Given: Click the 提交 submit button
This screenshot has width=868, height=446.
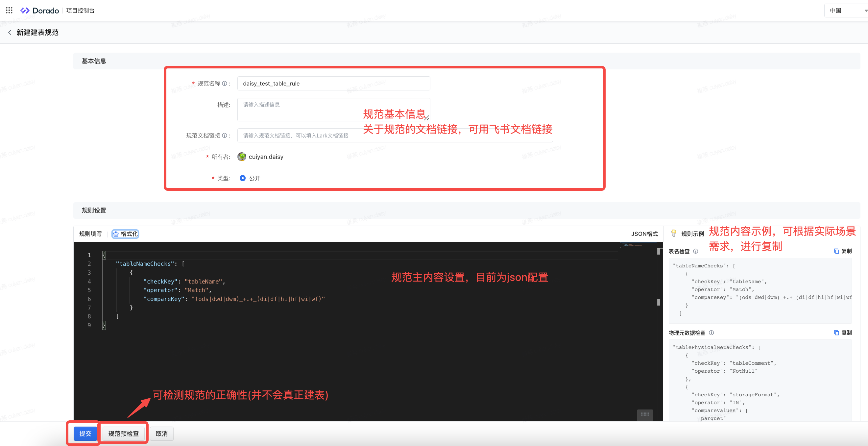Looking at the screenshot, I should pyautogui.click(x=85, y=434).
